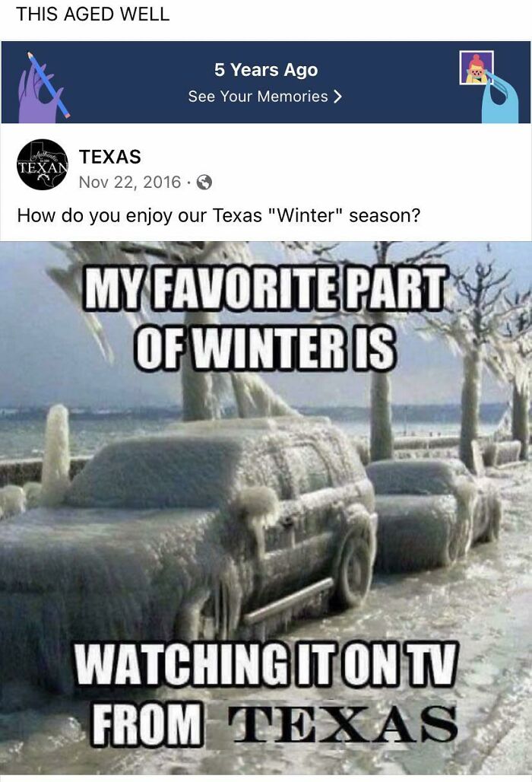Click the globe public-visibility icon
Image resolution: width=532 pixels, height=782 pixels.
[x=204, y=183]
